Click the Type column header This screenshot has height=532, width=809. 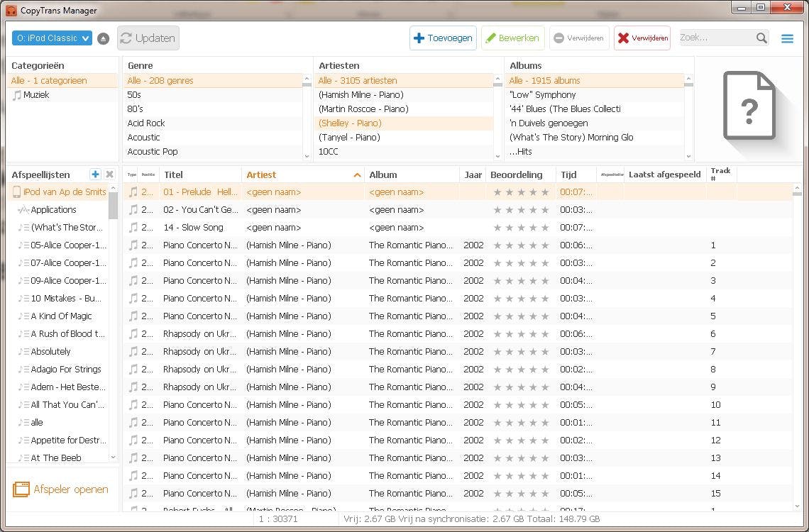(132, 174)
